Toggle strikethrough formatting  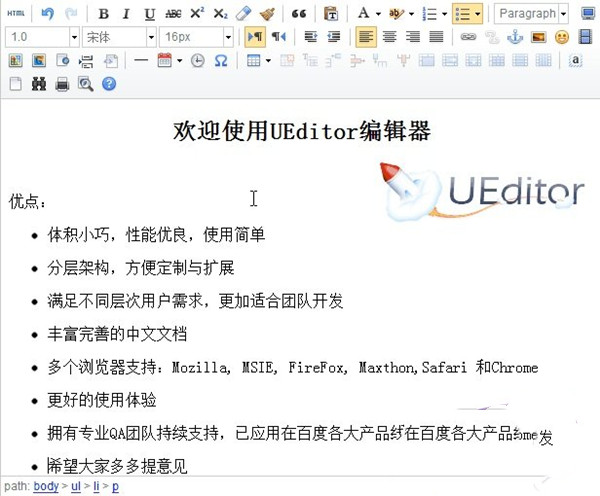pos(173,14)
